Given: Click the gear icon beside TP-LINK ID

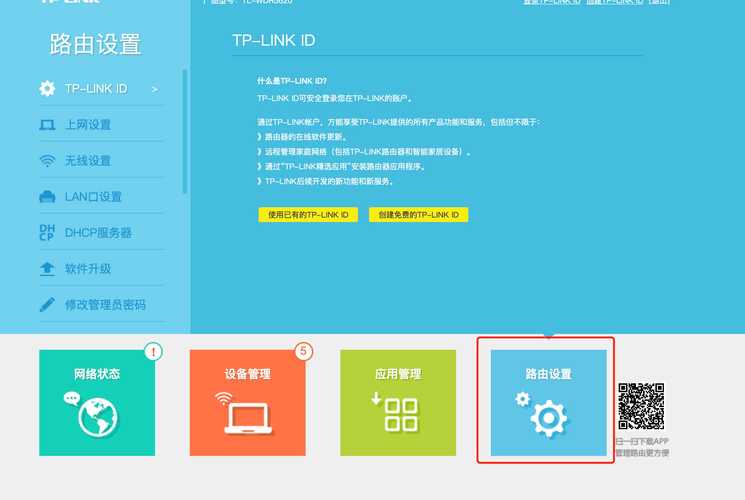Looking at the screenshot, I should 47,89.
